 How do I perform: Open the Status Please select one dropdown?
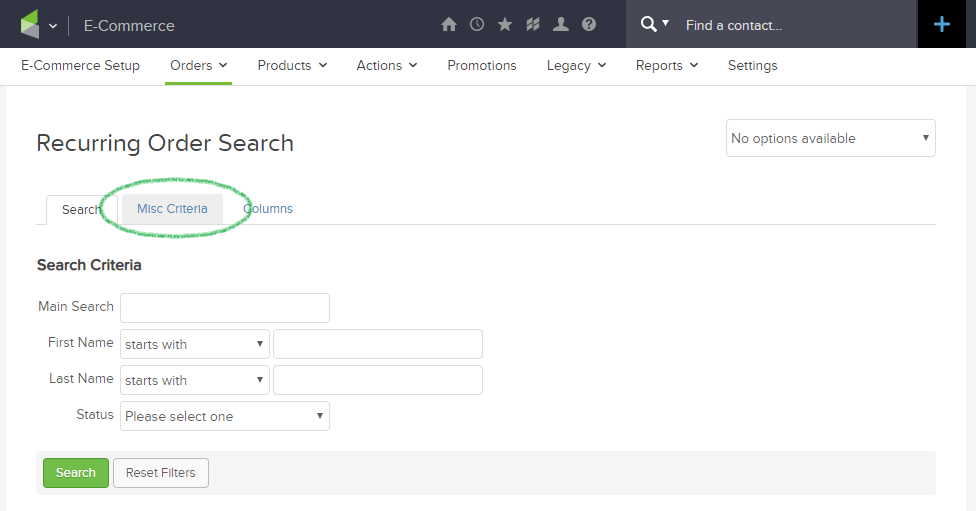(x=225, y=416)
